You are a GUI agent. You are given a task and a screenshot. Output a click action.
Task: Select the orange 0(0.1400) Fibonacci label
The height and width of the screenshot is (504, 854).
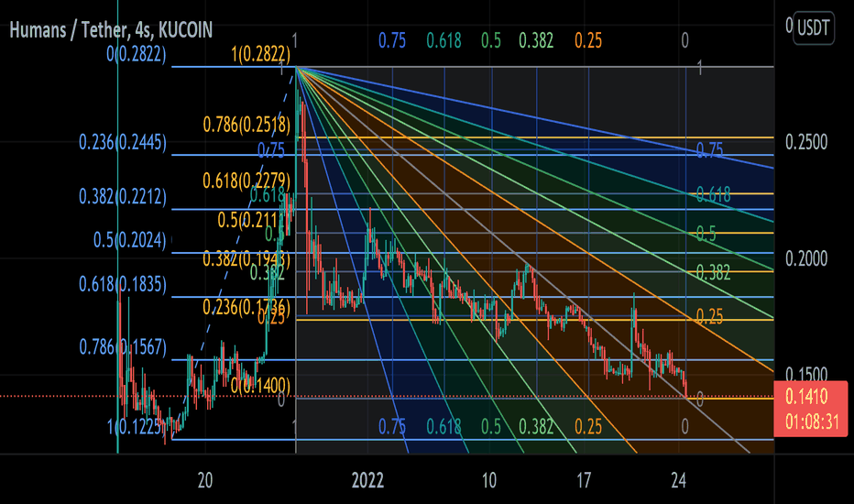pos(260,385)
